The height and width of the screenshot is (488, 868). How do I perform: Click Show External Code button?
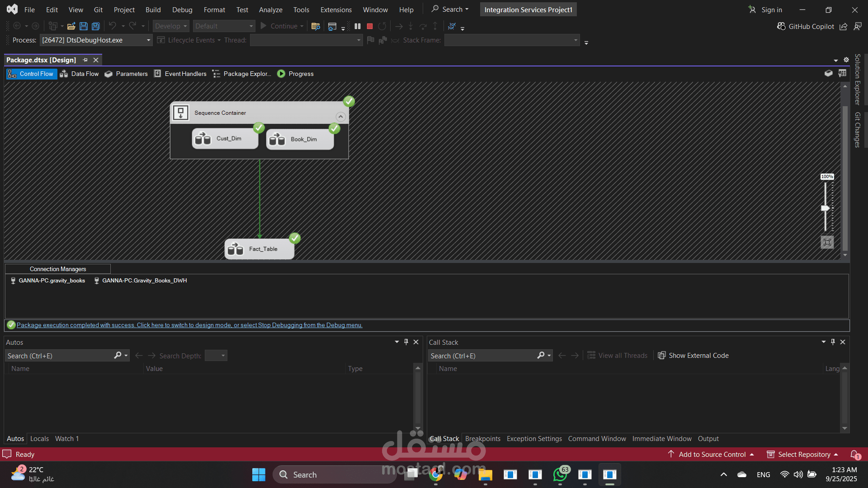tap(693, 356)
